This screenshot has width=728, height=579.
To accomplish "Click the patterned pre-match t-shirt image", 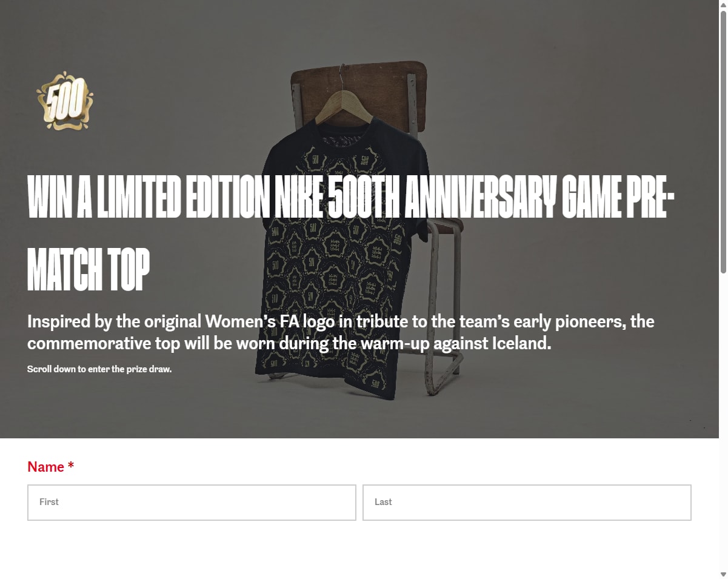I will point(346,255).
